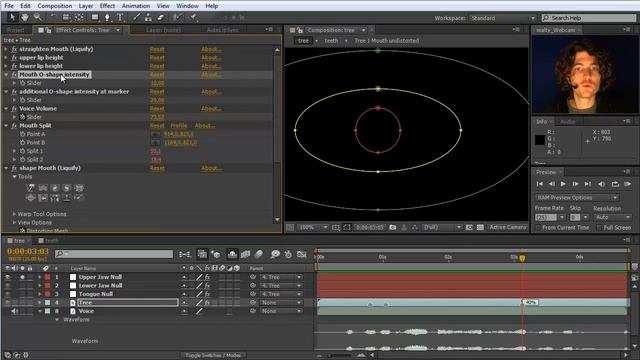
Task: Select the Type tool
Action: (120, 17)
